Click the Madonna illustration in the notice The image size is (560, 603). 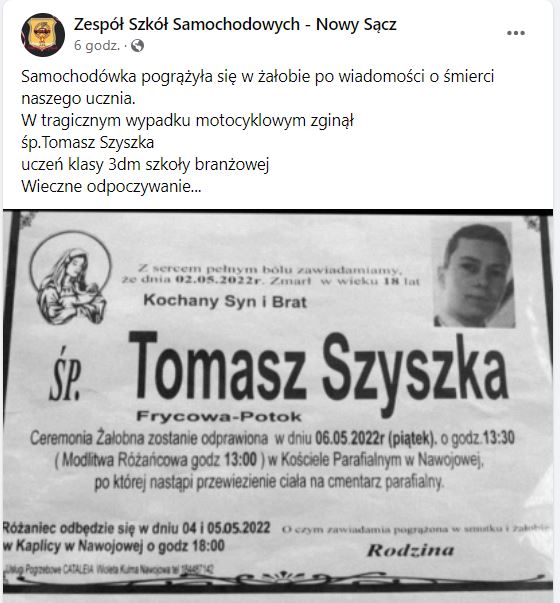70,278
